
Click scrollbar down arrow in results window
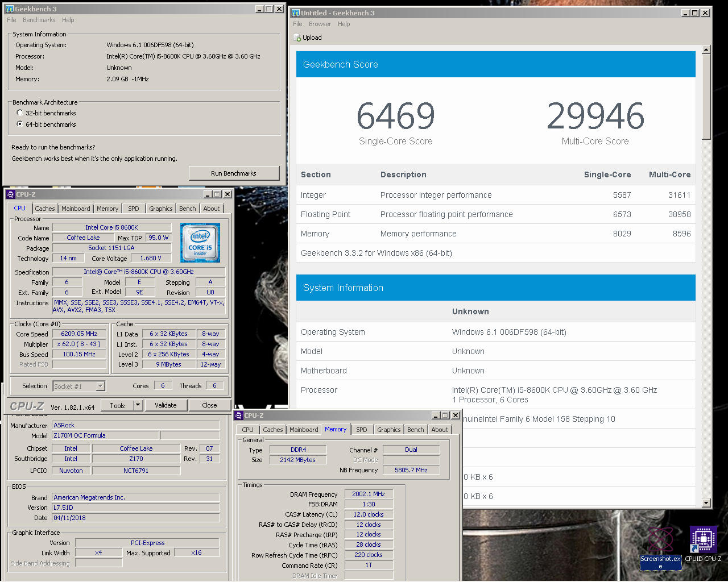point(706,503)
